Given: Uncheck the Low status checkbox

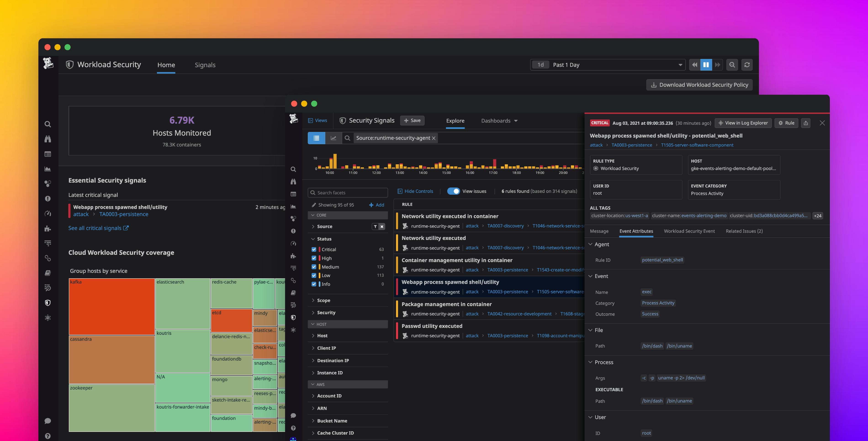Looking at the screenshot, I should 314,275.
